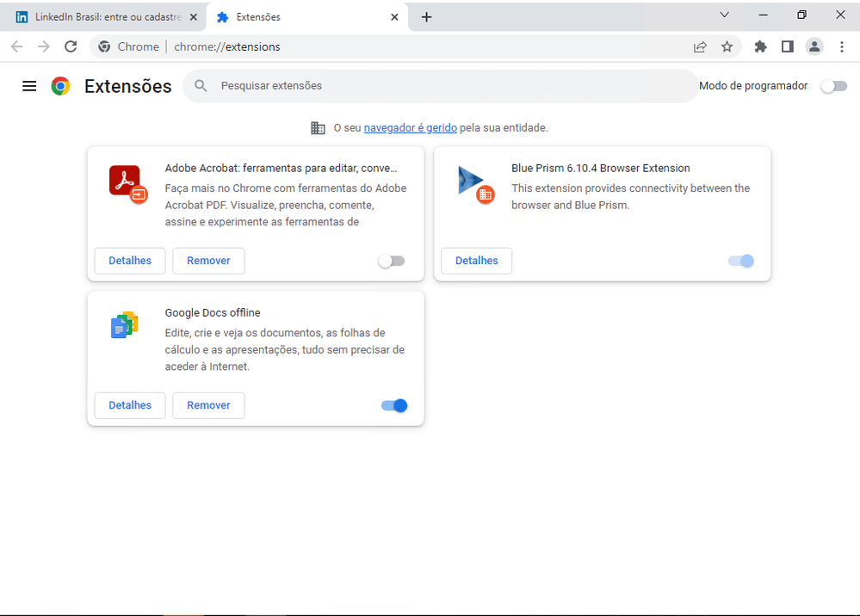Open the hamburger main menu

click(29, 86)
